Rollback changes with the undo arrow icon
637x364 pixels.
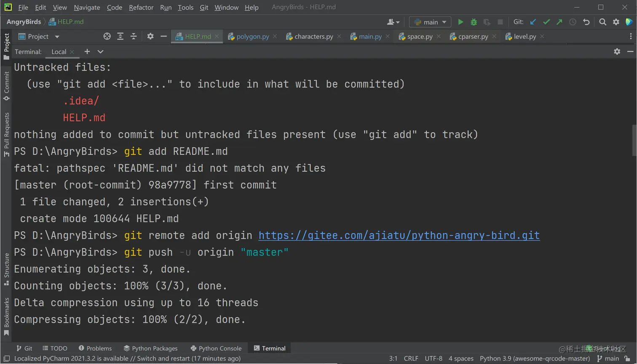[x=586, y=22]
